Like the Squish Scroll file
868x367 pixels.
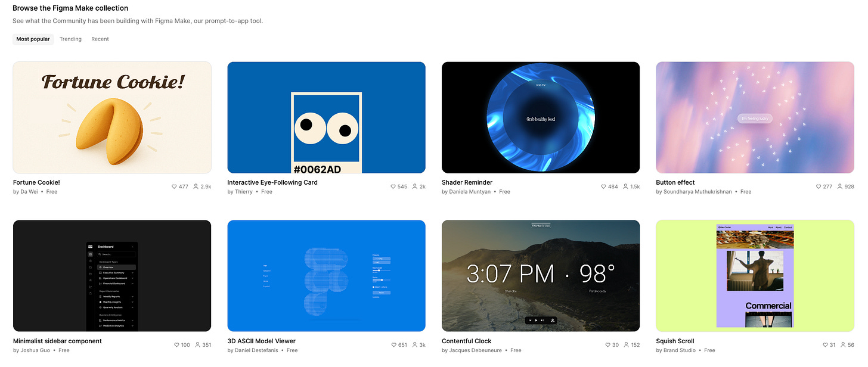tap(826, 345)
